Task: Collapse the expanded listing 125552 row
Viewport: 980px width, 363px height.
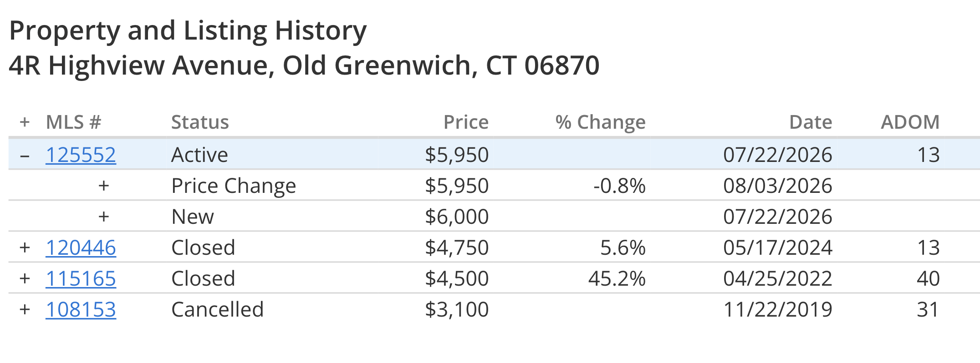Action: click(x=25, y=155)
